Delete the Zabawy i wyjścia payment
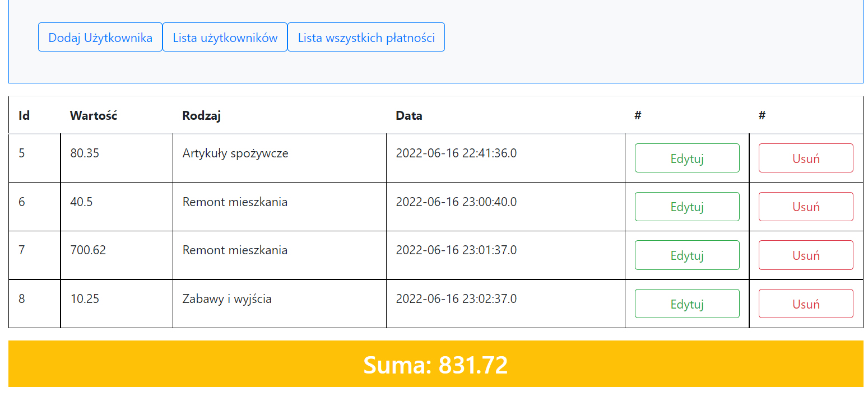The image size is (868, 406). 806,304
